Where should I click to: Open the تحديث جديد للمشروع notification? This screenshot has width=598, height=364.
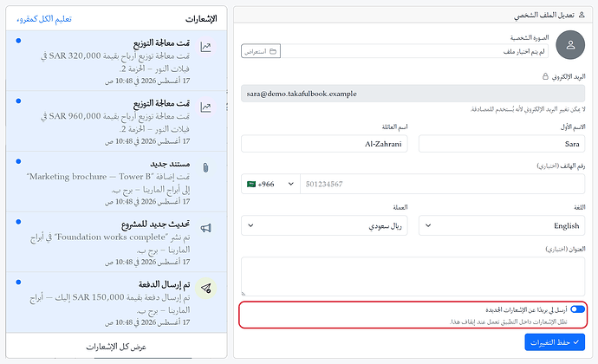click(116, 242)
